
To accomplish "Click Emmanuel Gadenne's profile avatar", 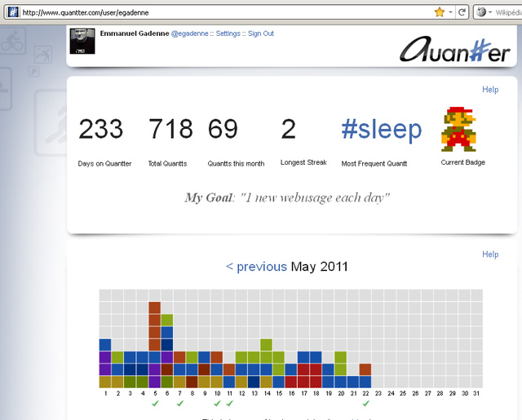I will [x=82, y=41].
